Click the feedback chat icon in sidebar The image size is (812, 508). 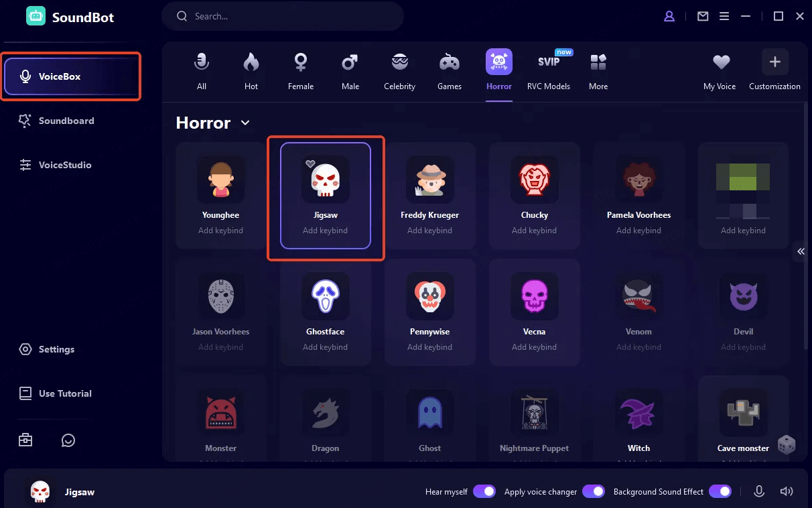[x=68, y=440]
